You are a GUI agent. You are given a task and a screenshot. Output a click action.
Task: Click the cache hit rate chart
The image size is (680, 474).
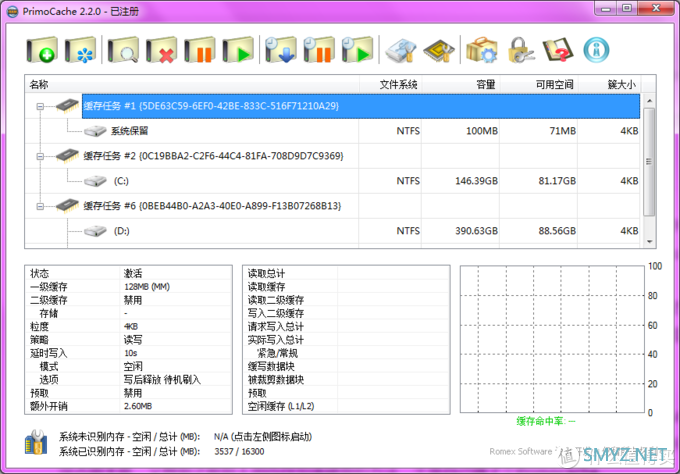552,340
